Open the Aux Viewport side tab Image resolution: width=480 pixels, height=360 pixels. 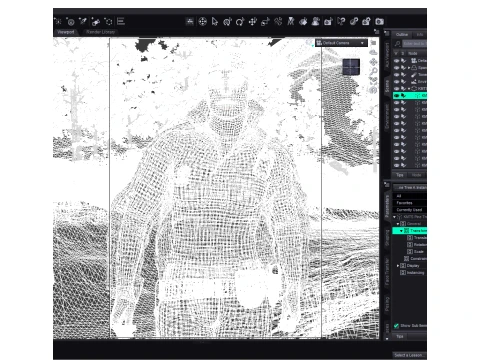[387, 56]
